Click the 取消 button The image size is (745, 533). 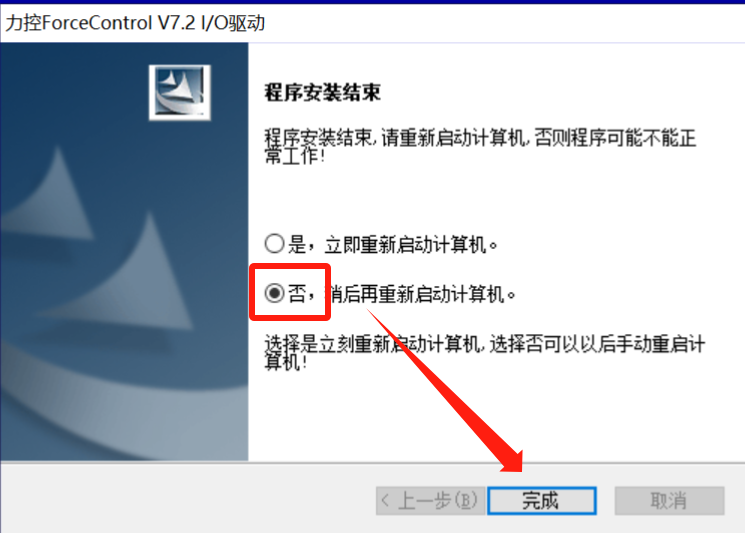pyautogui.click(x=669, y=500)
